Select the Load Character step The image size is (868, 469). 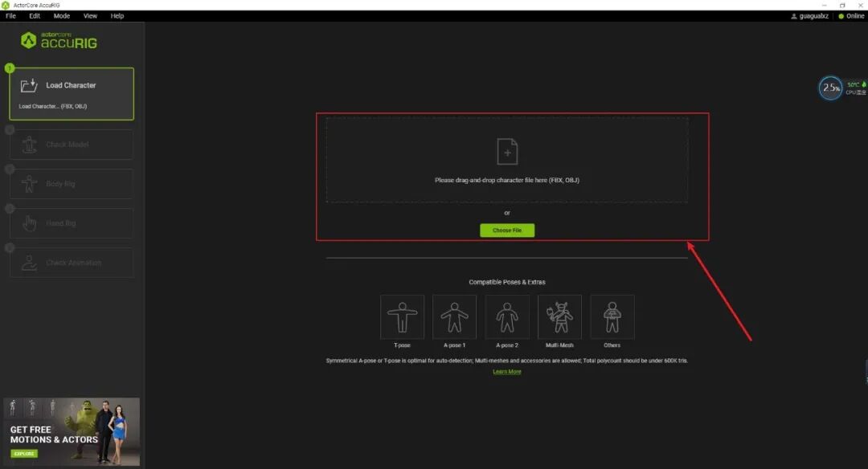[72, 94]
